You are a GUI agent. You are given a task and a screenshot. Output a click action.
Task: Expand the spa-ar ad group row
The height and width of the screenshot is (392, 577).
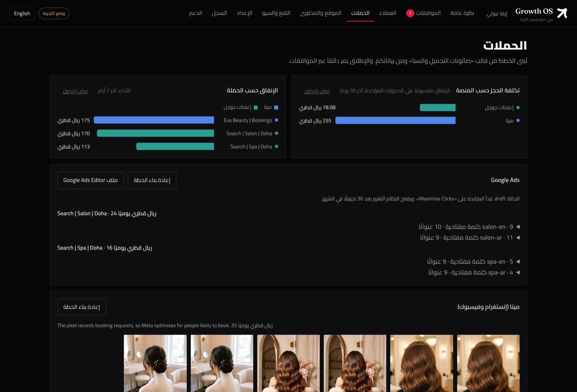click(x=474, y=272)
